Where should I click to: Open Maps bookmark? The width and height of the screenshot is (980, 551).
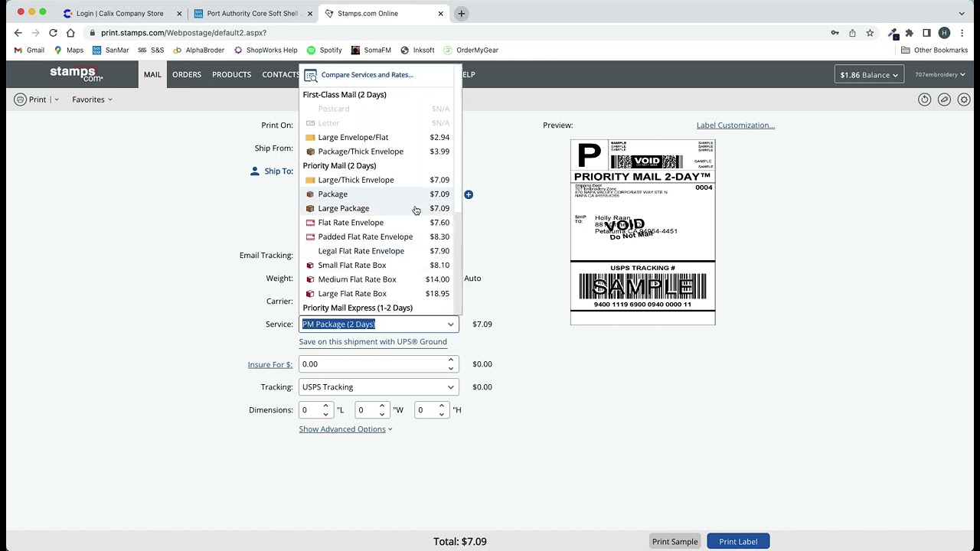(68, 51)
